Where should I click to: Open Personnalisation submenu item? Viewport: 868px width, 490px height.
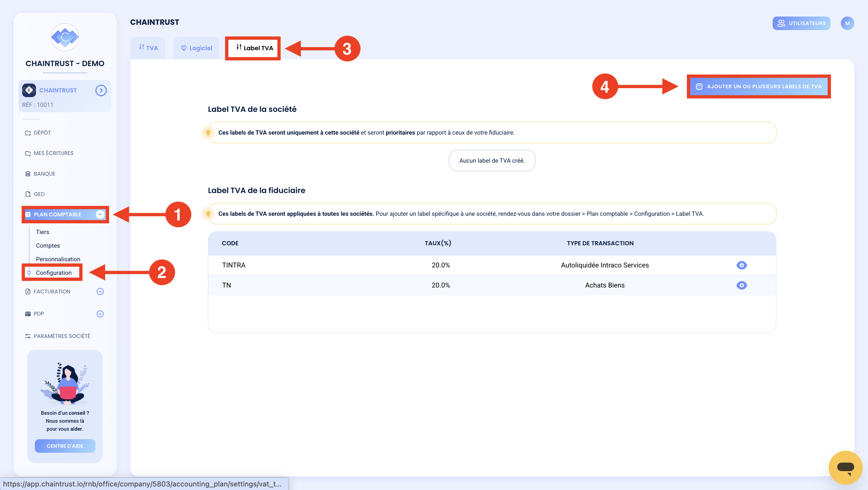[58, 259]
